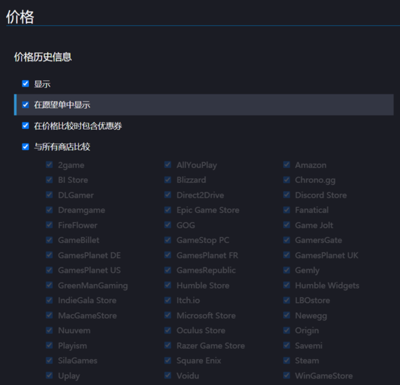Image resolution: width=400 pixels, height=385 pixels.
Task: Toggle the Game Jolt checkbox
Action: 287,225
